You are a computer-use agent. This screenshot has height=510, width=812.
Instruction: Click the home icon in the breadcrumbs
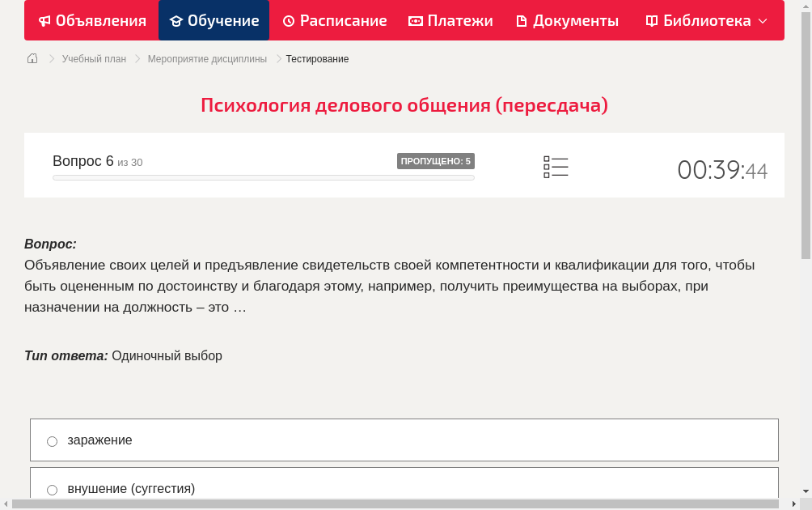32,58
